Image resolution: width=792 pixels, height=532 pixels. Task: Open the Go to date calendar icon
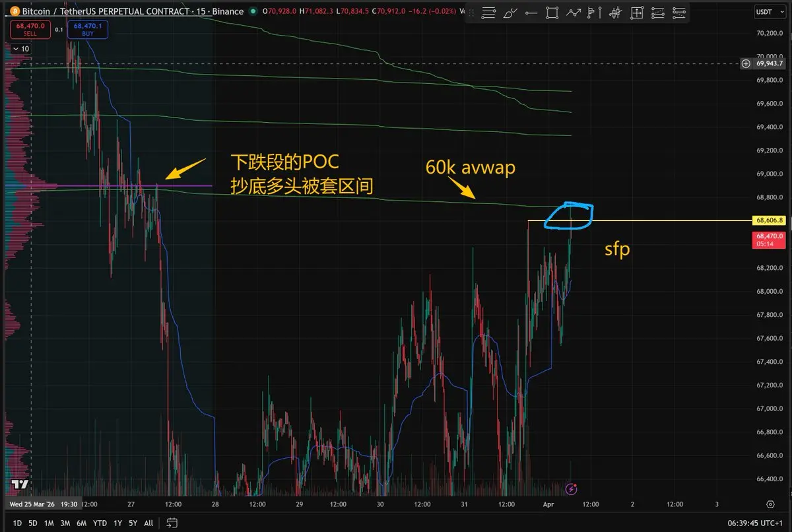172,523
